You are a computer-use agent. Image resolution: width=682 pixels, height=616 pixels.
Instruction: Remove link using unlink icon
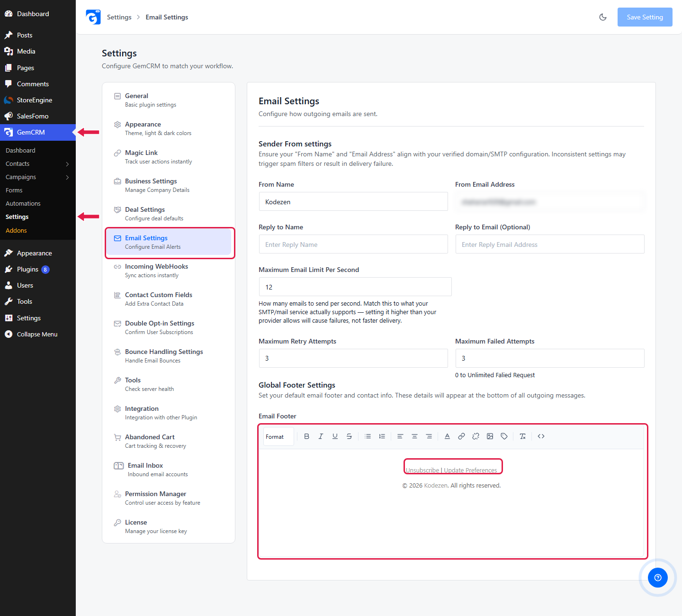point(476,436)
